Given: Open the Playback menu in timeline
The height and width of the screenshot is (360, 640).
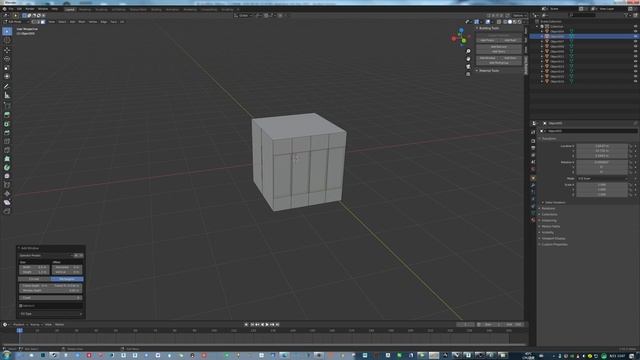Looking at the screenshot, I should [19, 324].
